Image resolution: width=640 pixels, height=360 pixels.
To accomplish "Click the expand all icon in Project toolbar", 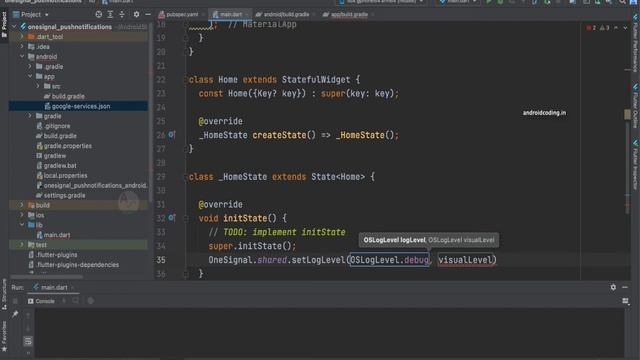I will click(x=110, y=15).
